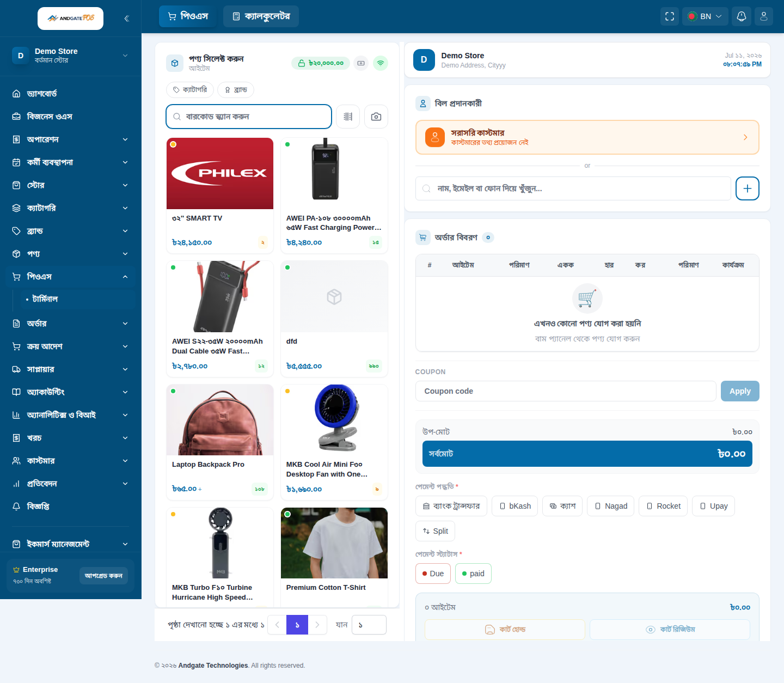Viewport: 784px width, 683px height.
Task: Click the Analytics & BI chart icon
Action: 16,415
